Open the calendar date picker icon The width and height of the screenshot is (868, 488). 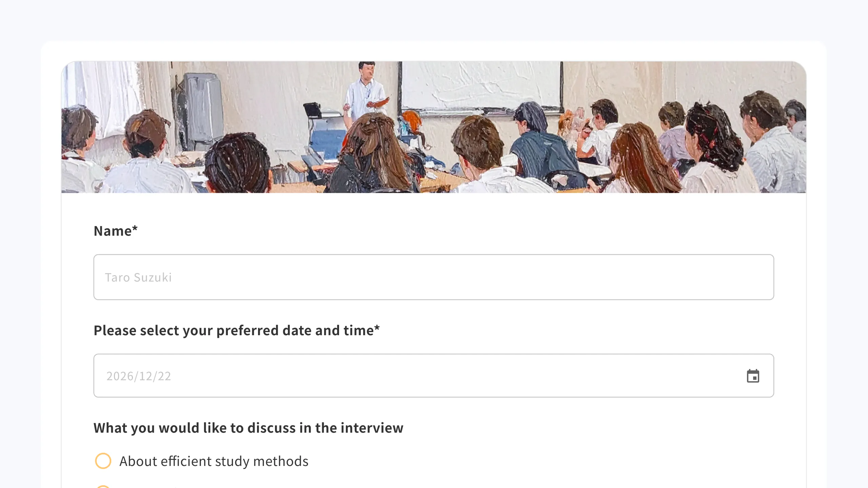click(x=753, y=376)
